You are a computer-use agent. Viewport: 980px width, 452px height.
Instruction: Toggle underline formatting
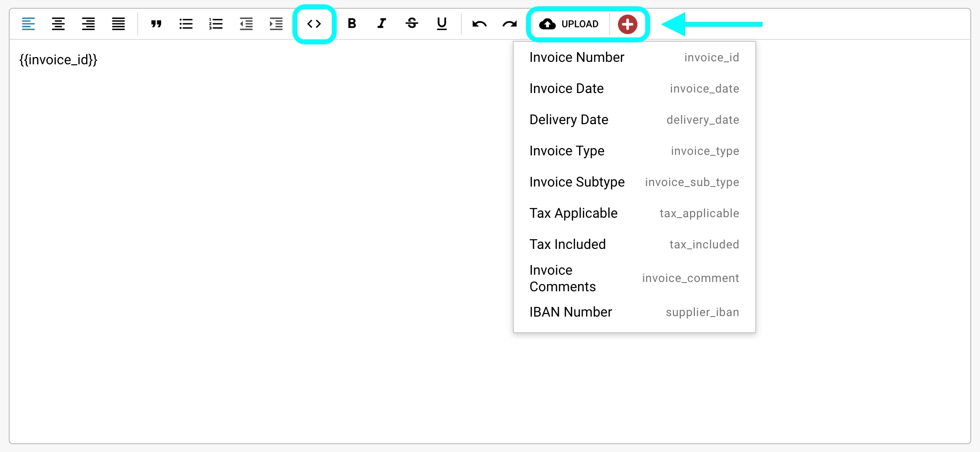point(442,23)
